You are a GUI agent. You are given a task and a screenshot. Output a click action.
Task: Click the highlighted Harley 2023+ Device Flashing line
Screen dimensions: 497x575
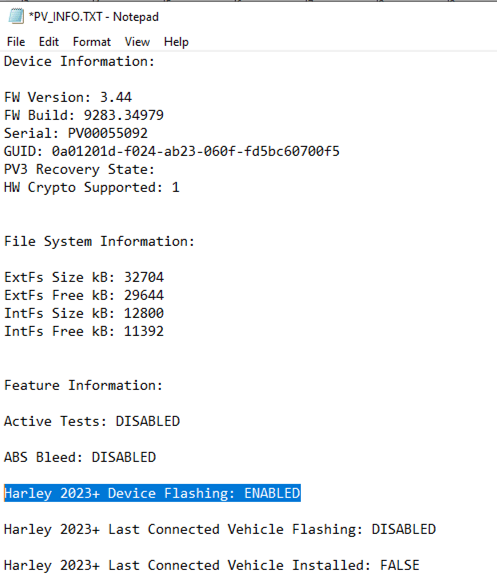click(x=152, y=493)
